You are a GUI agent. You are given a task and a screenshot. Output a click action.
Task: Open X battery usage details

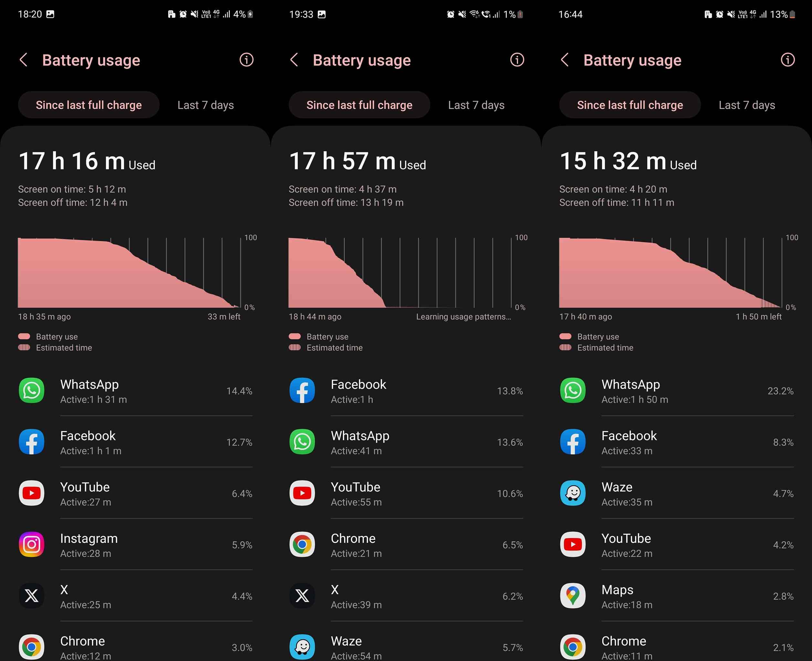(135, 595)
